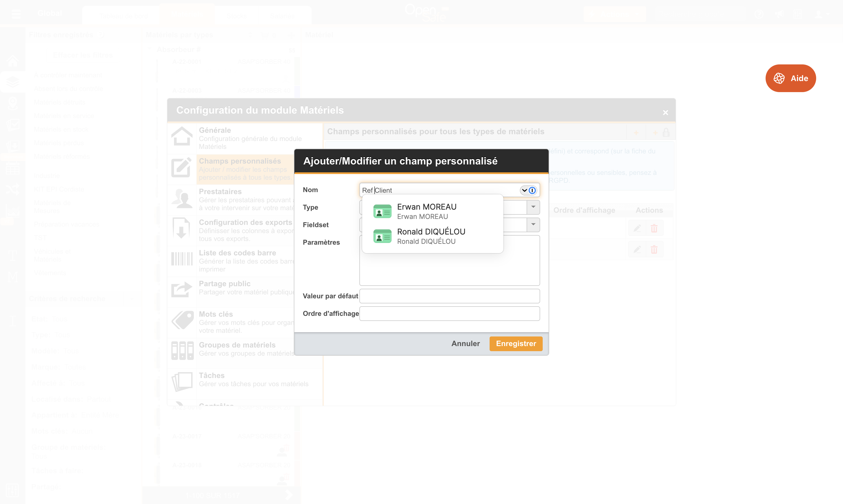This screenshot has width=843, height=504.
Task: Apply the A contrôler maintenant filter
Action: click(68, 75)
